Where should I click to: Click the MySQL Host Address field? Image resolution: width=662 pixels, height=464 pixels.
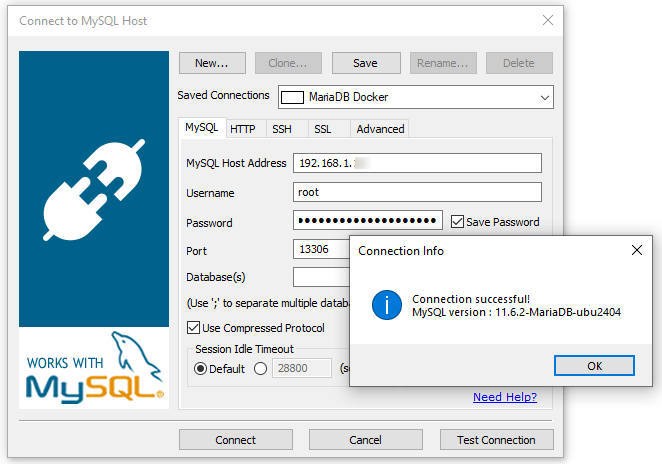point(416,163)
